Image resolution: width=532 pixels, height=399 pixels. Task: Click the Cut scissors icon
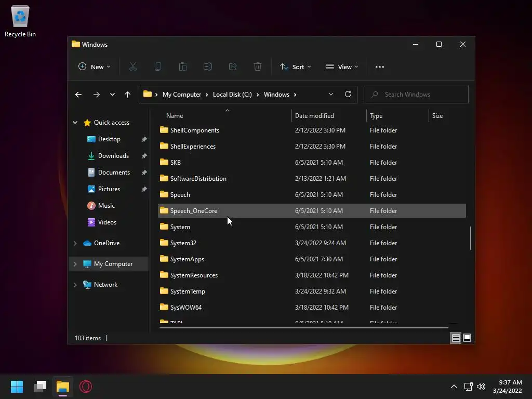coord(133,67)
